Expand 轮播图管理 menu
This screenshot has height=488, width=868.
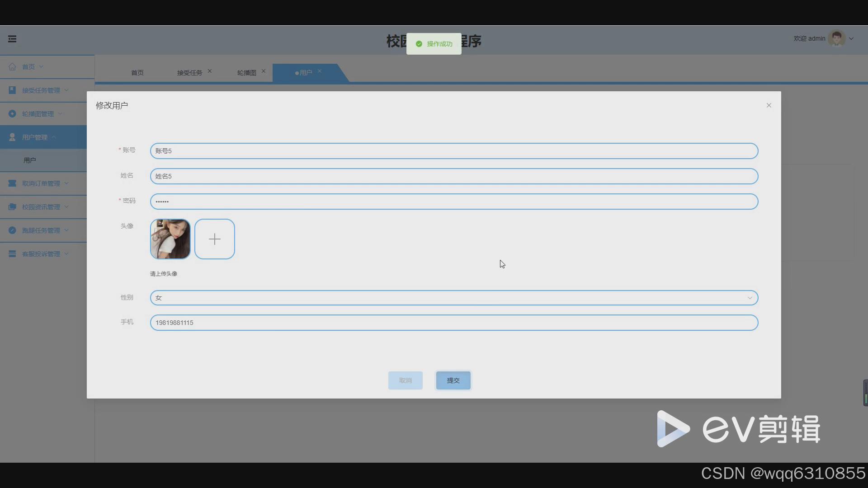pyautogui.click(x=60, y=114)
